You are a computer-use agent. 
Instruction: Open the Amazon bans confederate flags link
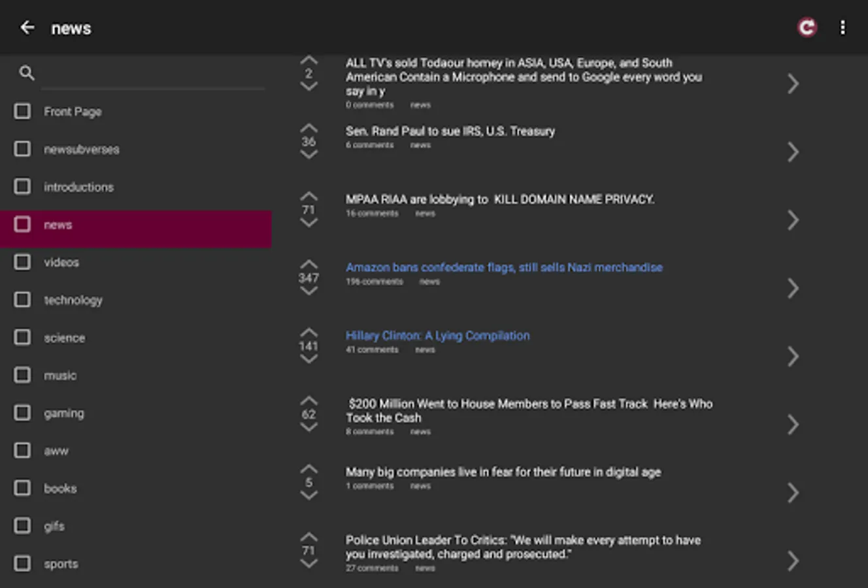[x=504, y=267]
